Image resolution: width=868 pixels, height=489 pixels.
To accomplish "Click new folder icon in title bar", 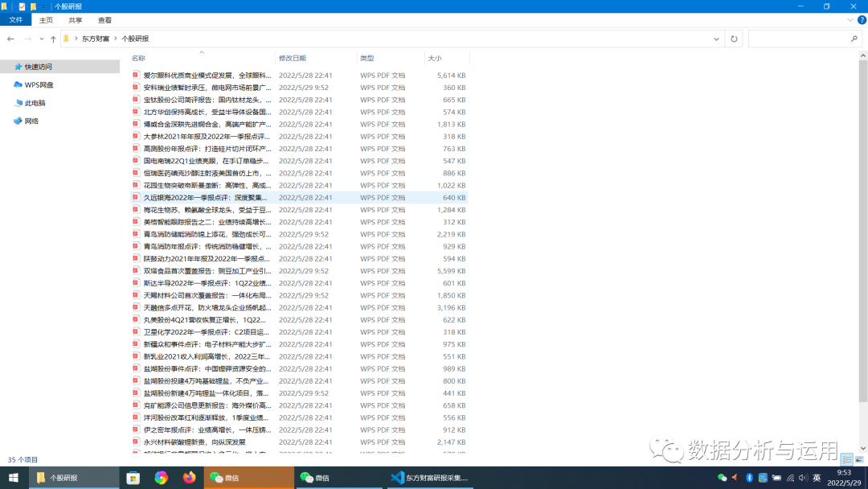I will coord(33,6).
